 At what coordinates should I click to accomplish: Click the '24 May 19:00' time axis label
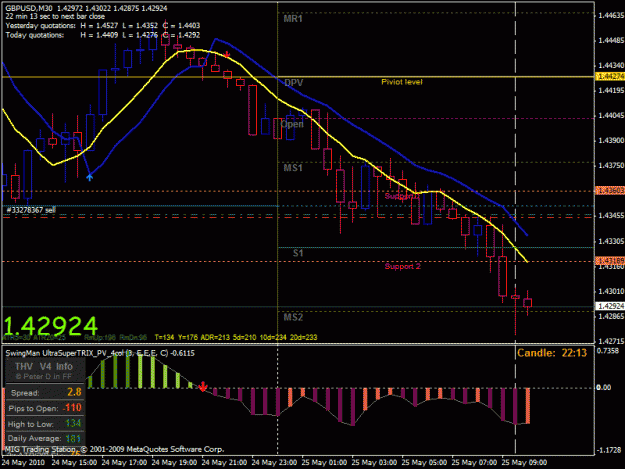(174, 463)
